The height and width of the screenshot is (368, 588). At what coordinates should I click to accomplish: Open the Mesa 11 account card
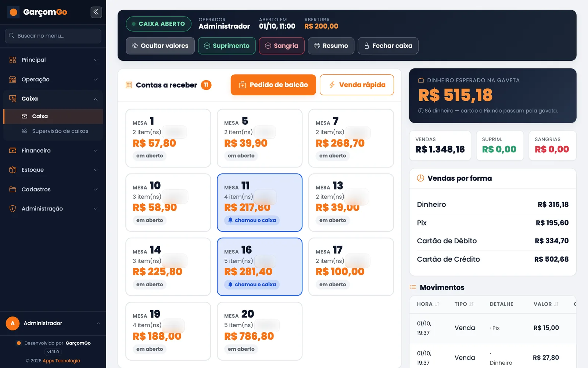point(260,202)
